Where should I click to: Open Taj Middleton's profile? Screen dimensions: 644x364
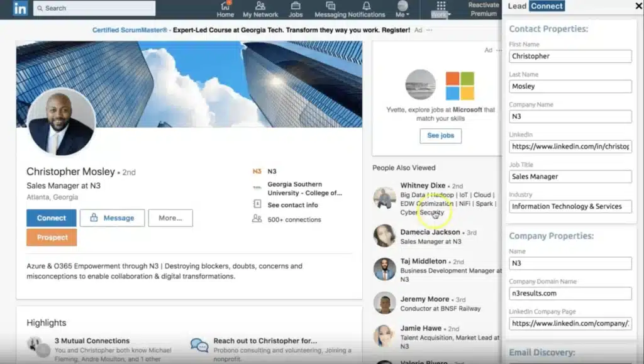423,261
